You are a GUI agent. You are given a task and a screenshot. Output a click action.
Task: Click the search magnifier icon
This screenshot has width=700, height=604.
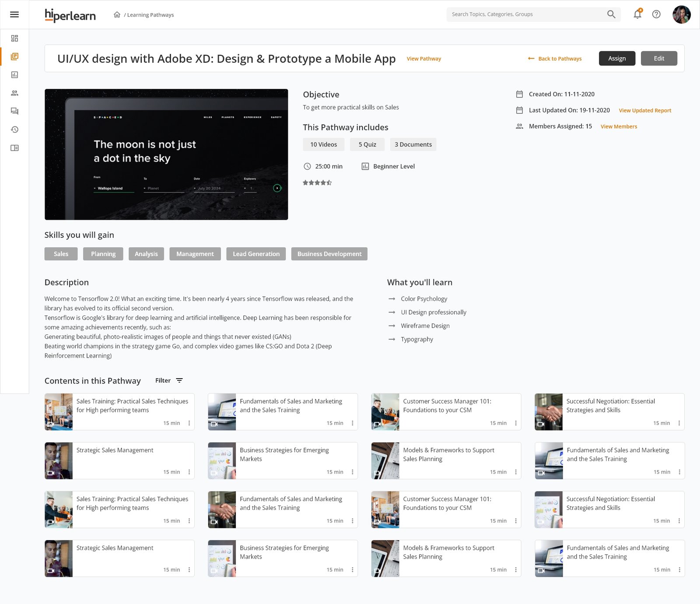coord(611,14)
